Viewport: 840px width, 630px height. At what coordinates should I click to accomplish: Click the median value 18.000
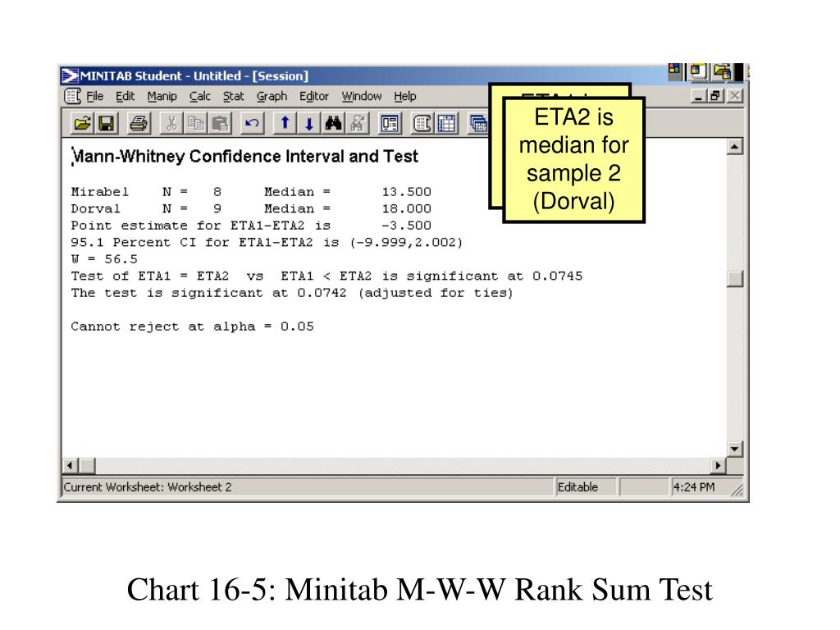[x=407, y=208]
